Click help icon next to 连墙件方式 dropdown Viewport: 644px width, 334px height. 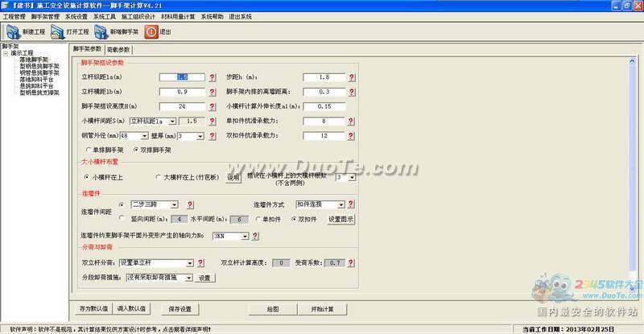pyautogui.click(x=352, y=204)
